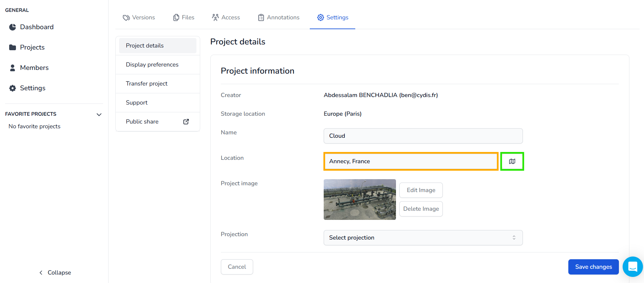Switch to the Files tab
This screenshot has height=283, width=644.
[x=184, y=18]
